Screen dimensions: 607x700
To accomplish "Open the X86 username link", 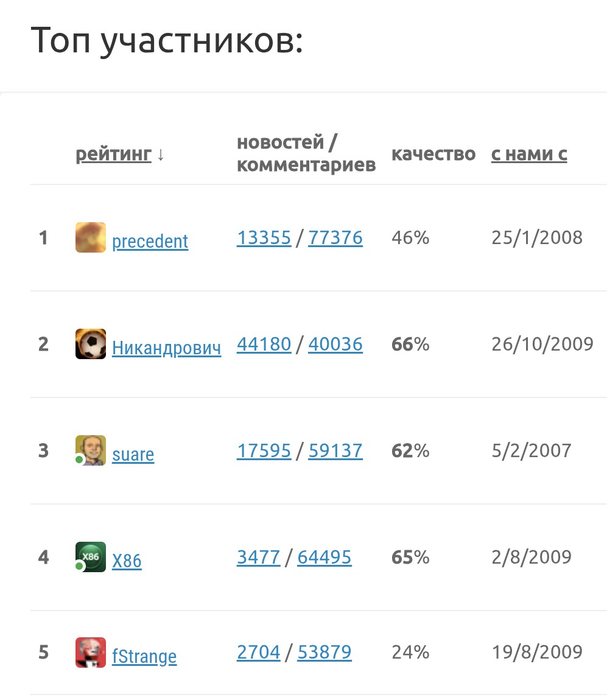I will (127, 561).
